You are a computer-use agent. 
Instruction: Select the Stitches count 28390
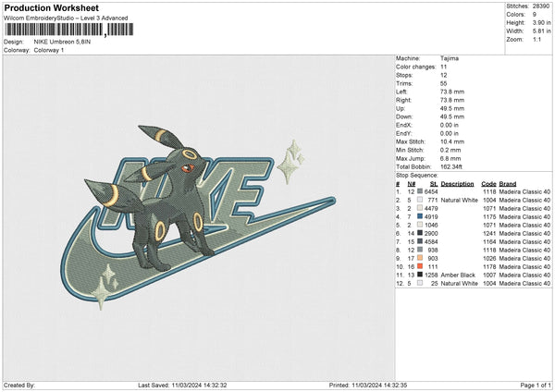click(541, 6)
